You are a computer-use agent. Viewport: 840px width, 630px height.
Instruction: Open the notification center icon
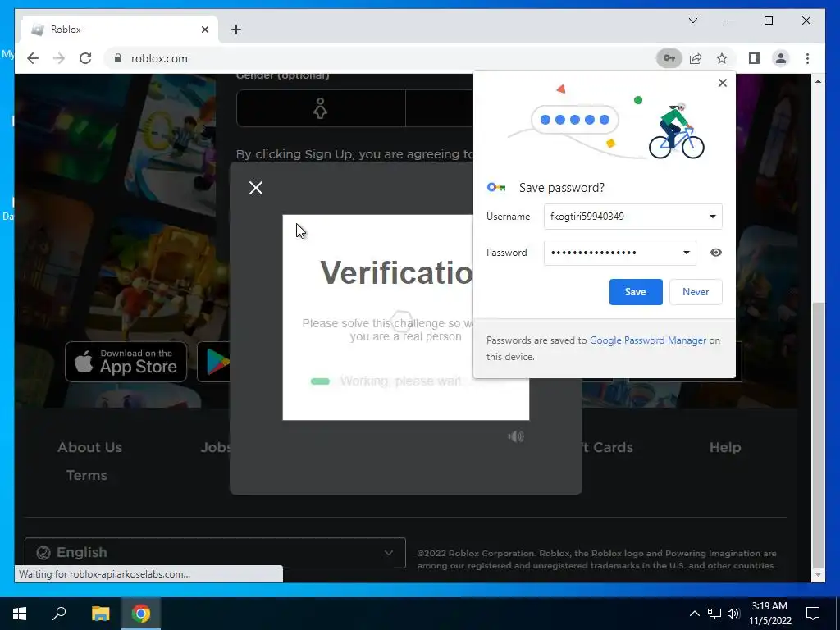click(813, 614)
